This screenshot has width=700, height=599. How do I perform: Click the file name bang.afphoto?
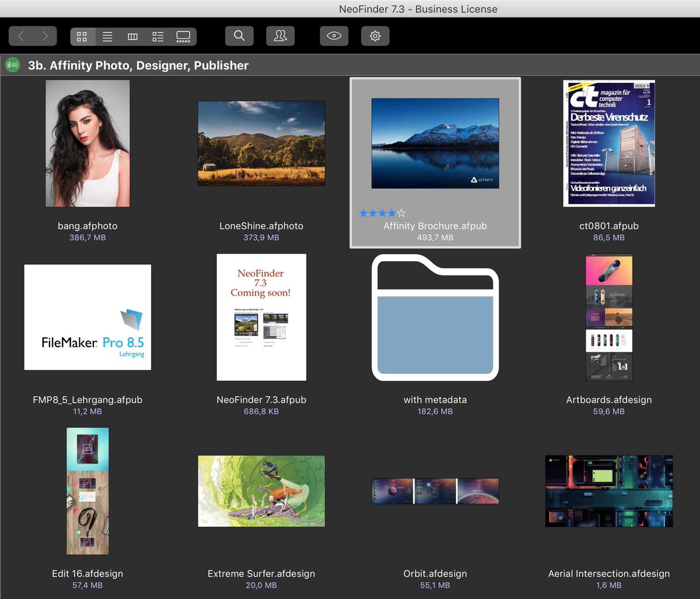pyautogui.click(x=87, y=226)
